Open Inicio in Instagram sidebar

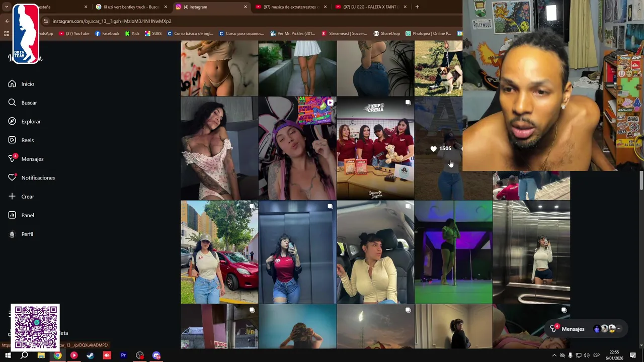21,84
